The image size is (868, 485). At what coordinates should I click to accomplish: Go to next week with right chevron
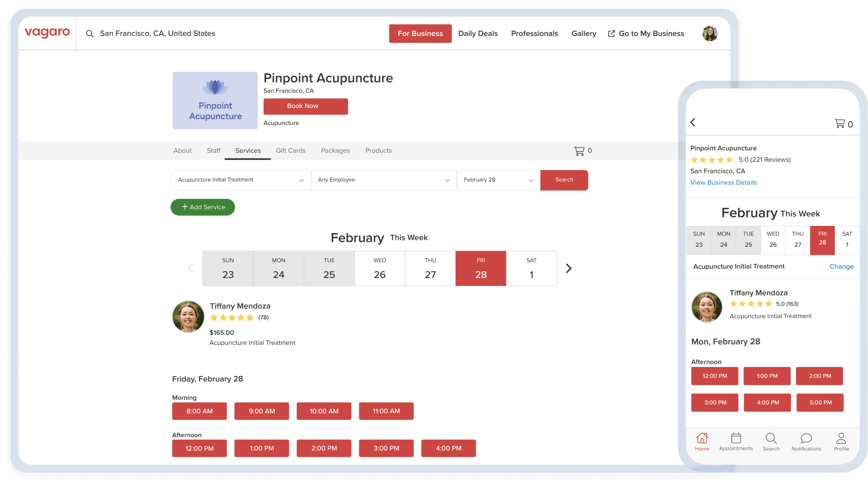click(x=569, y=268)
